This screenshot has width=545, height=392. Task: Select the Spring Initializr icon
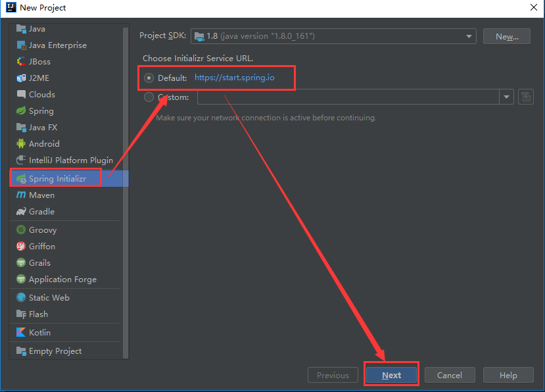click(x=21, y=178)
